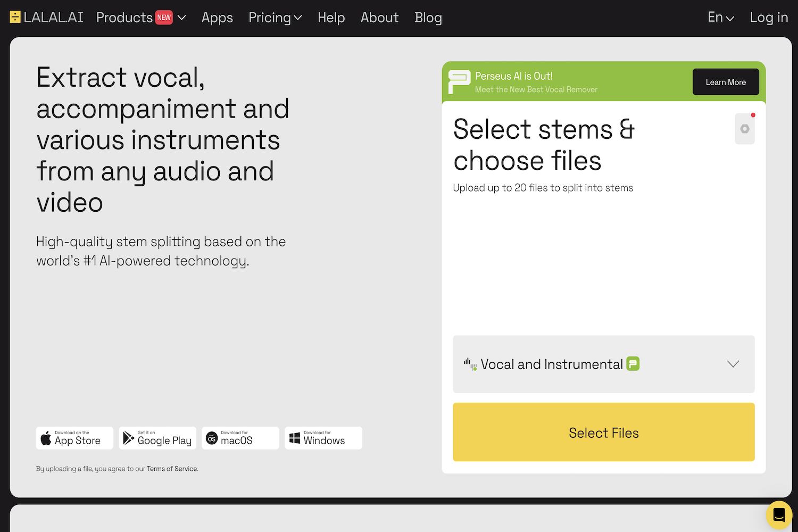The height and width of the screenshot is (532, 798).
Task: Download for macOS
Action: 240,438
